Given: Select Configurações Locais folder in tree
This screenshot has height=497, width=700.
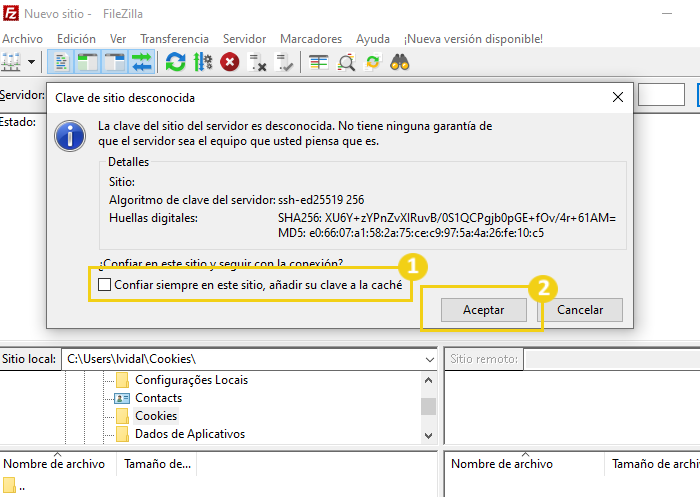Looking at the screenshot, I should coord(191,380).
